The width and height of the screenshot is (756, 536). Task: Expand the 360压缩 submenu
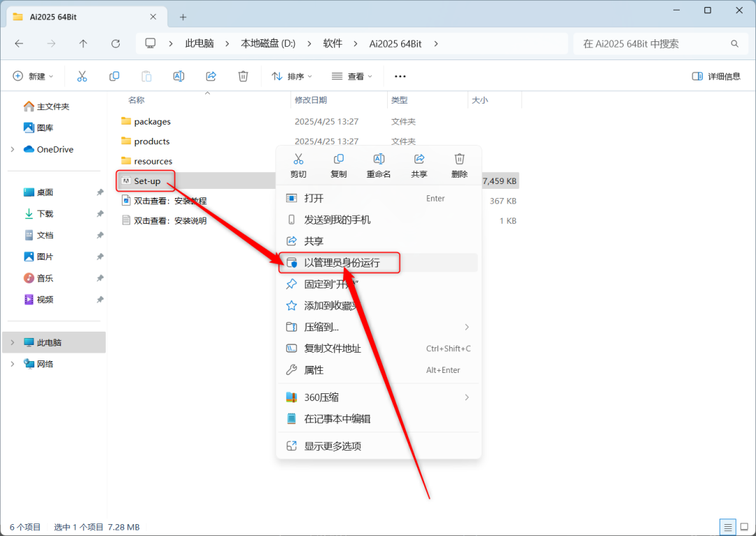coord(379,397)
